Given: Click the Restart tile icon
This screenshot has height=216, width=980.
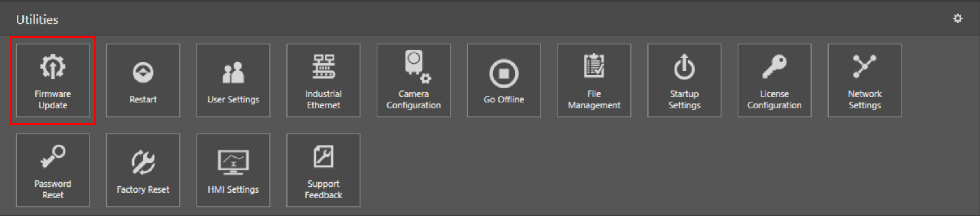Looking at the screenshot, I should click(143, 72).
